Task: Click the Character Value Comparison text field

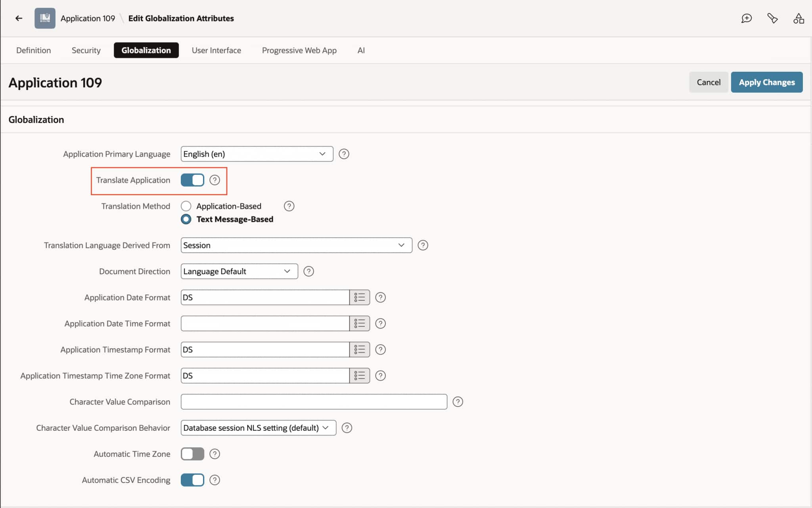Action: pos(314,402)
